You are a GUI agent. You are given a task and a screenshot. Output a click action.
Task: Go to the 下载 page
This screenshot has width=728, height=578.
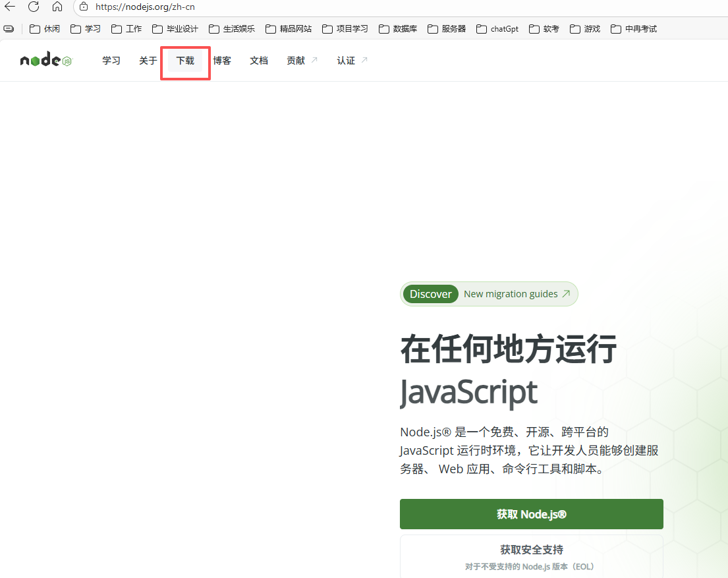(x=185, y=61)
